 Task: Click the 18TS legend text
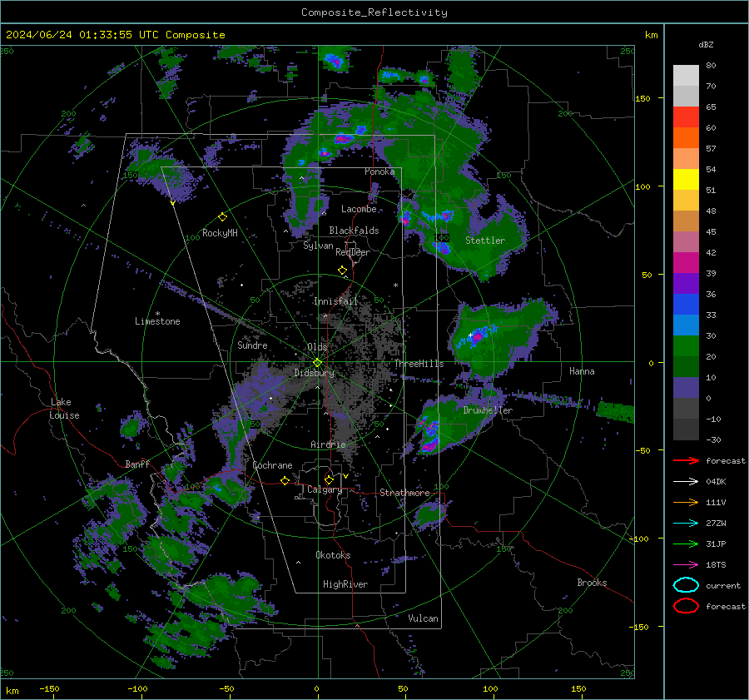pyautogui.click(x=716, y=565)
